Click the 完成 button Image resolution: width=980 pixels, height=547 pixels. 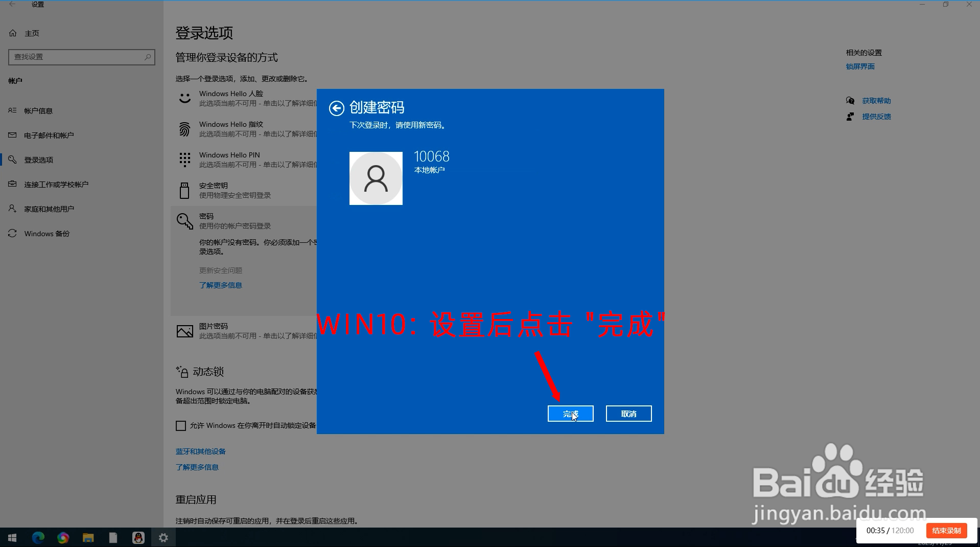click(x=570, y=414)
